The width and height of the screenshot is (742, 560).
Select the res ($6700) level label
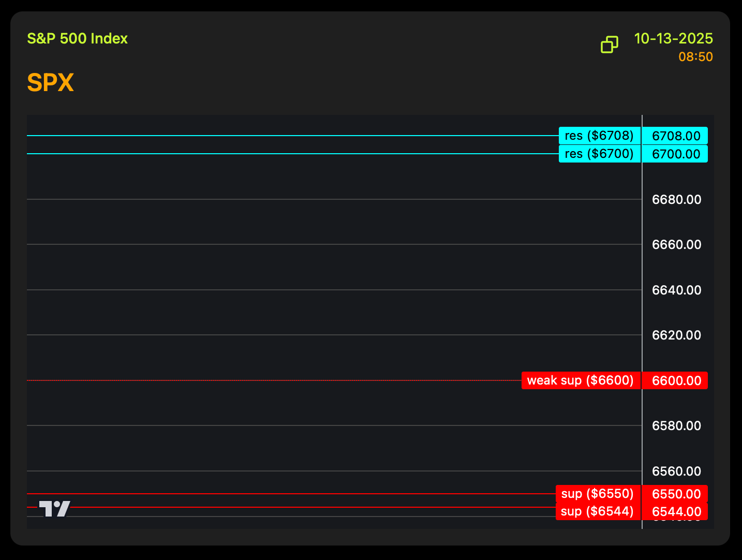click(x=599, y=154)
